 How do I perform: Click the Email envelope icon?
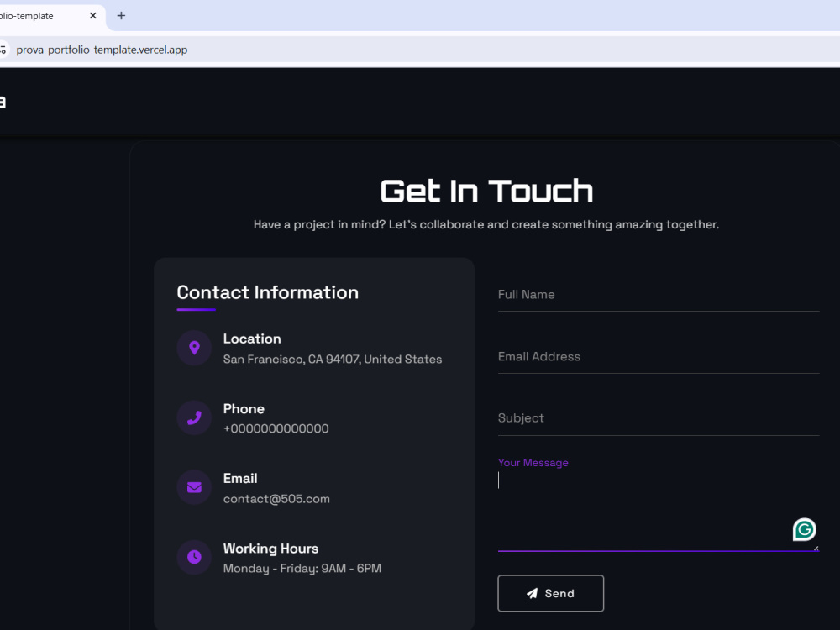(195, 487)
